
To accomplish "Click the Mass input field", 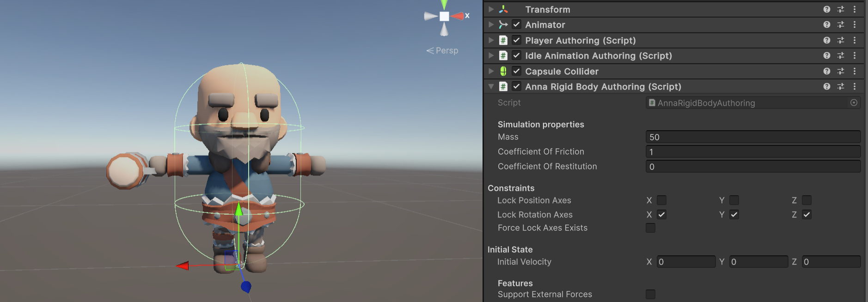I will [753, 137].
